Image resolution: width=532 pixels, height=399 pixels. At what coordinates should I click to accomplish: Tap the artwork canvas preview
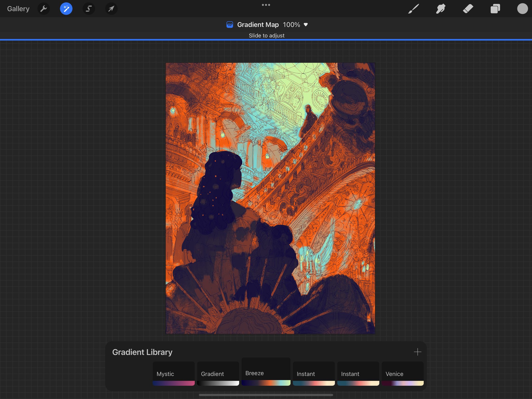(270, 198)
